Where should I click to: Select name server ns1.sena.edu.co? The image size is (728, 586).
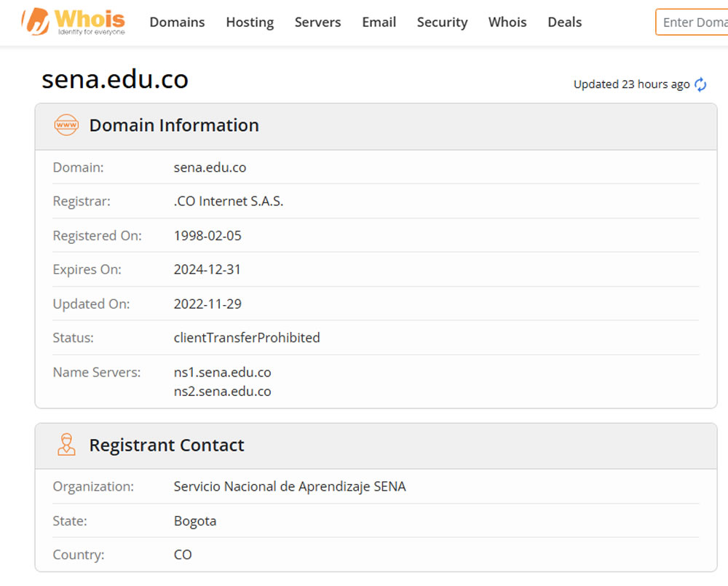pyautogui.click(x=222, y=373)
